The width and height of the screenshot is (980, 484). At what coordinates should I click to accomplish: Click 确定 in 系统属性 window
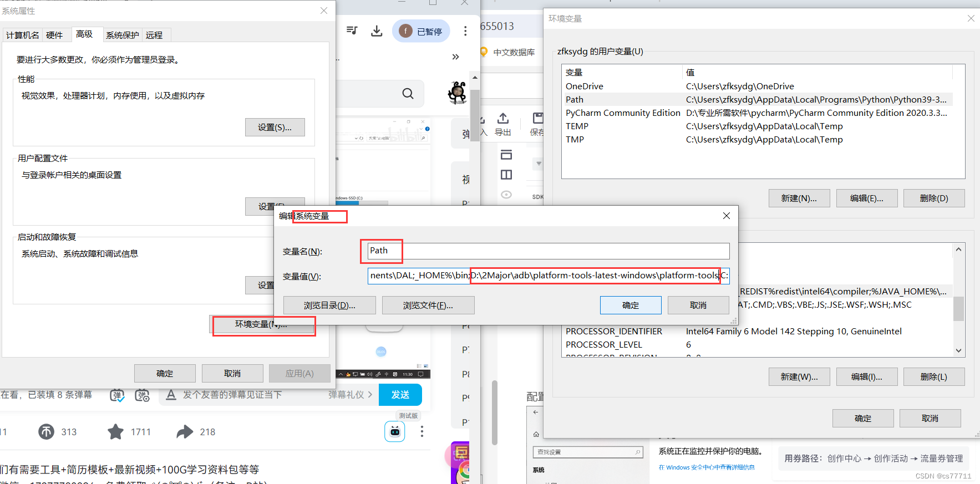coord(165,374)
